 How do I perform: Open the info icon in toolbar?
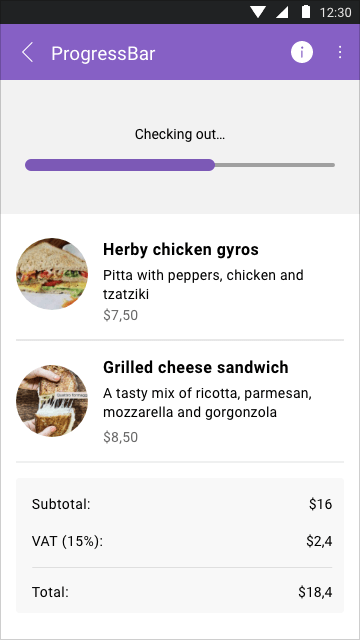coord(302,52)
